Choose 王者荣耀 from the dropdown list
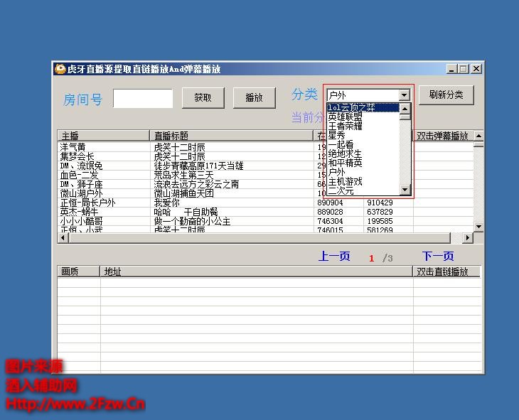Viewport: 519px width, 420px height. [363, 126]
